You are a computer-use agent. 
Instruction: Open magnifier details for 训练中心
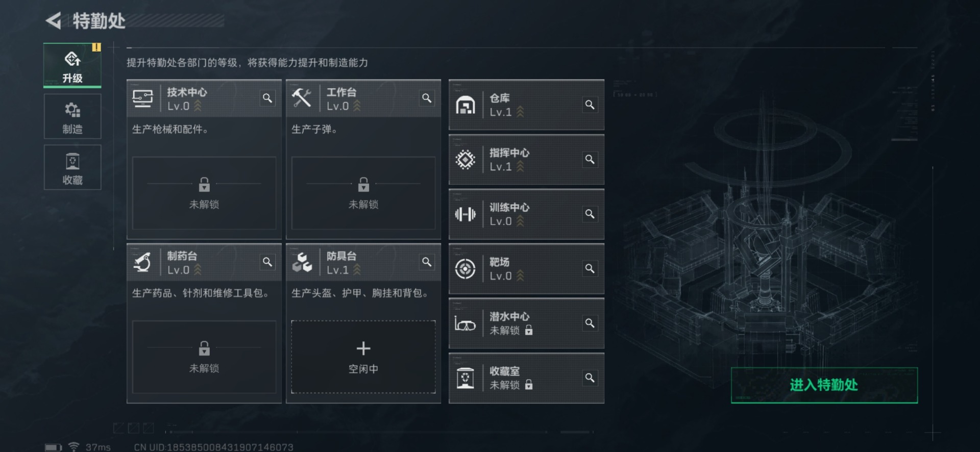590,214
